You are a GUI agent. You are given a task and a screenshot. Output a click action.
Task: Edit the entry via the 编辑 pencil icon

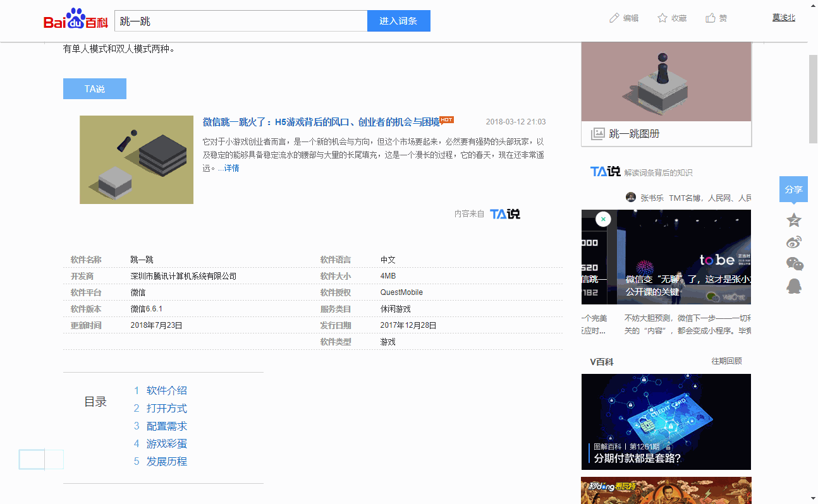(x=624, y=18)
